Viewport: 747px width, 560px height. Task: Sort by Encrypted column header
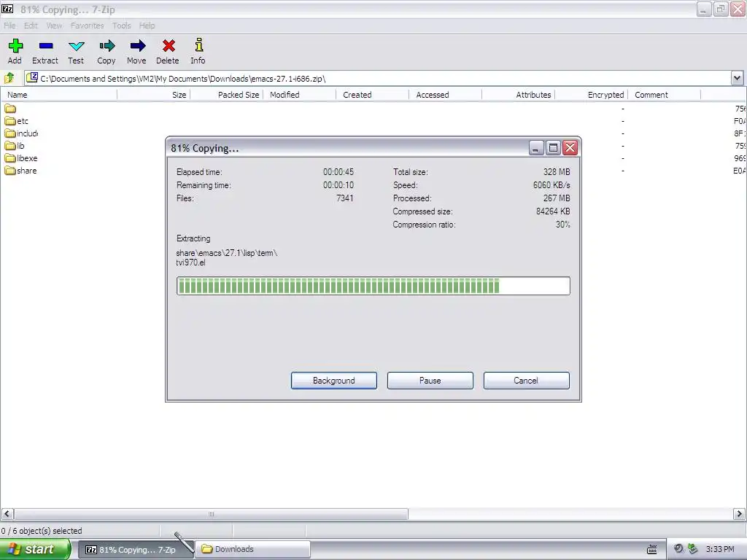591,95
